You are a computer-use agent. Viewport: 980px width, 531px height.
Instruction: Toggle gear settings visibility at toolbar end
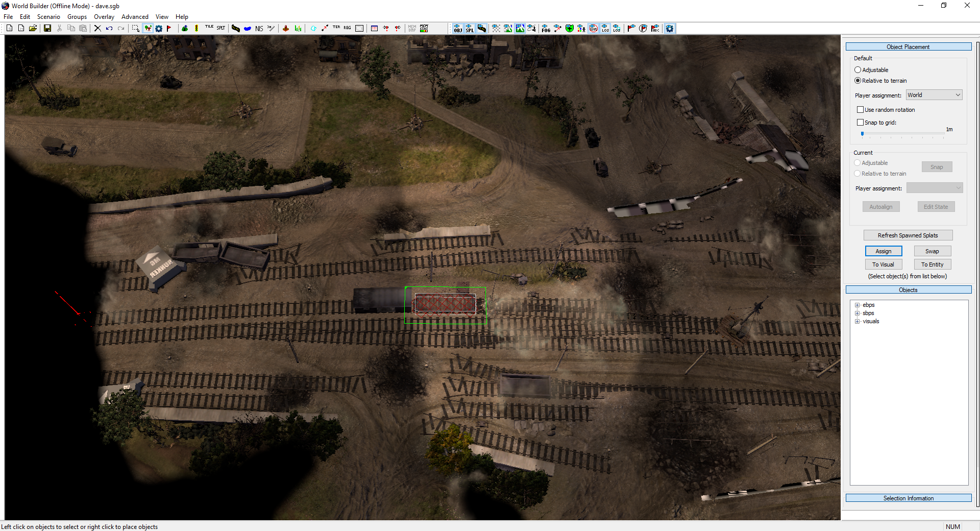(670, 28)
